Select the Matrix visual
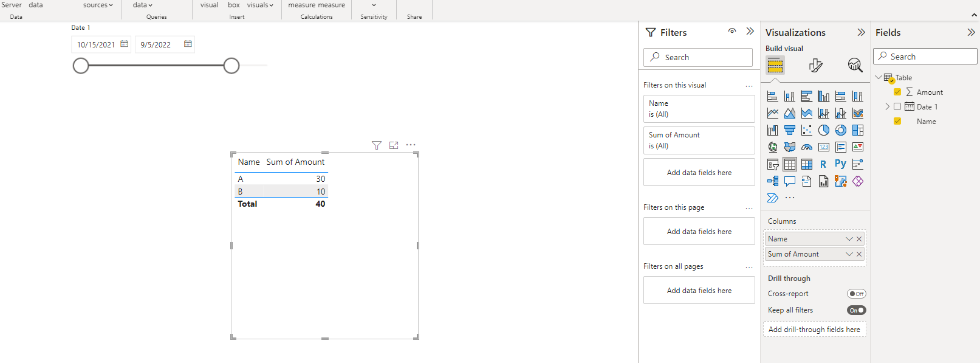980x363 pixels. tap(806, 164)
